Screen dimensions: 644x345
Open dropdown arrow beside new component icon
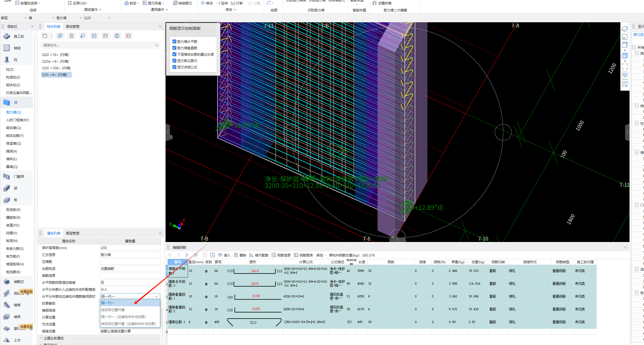click(x=51, y=36)
